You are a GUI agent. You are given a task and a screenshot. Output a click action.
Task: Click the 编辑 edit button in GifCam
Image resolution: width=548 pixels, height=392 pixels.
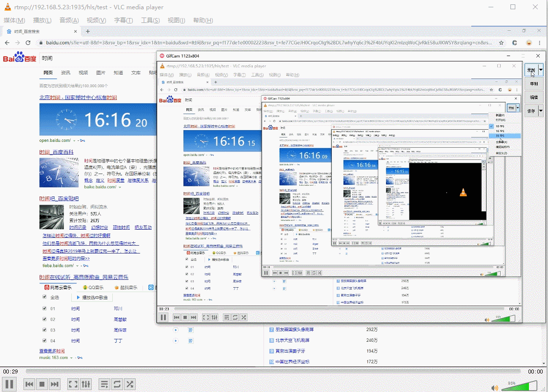click(534, 98)
